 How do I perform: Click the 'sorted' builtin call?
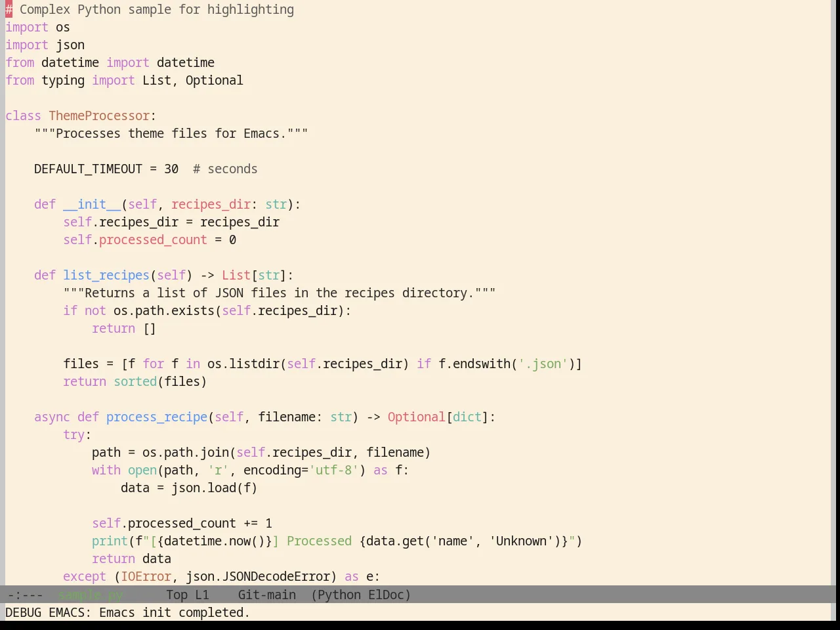click(135, 382)
